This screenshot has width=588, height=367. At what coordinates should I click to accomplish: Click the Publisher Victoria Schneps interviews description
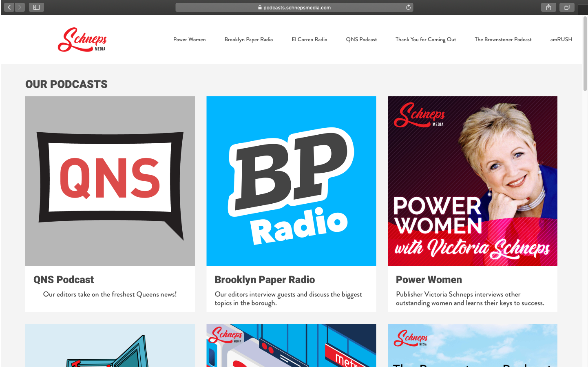[470, 298]
